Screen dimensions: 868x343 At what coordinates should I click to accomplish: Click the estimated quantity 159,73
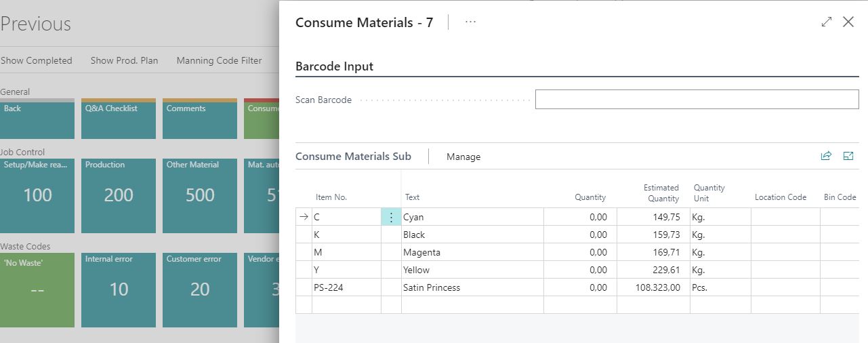click(653, 235)
